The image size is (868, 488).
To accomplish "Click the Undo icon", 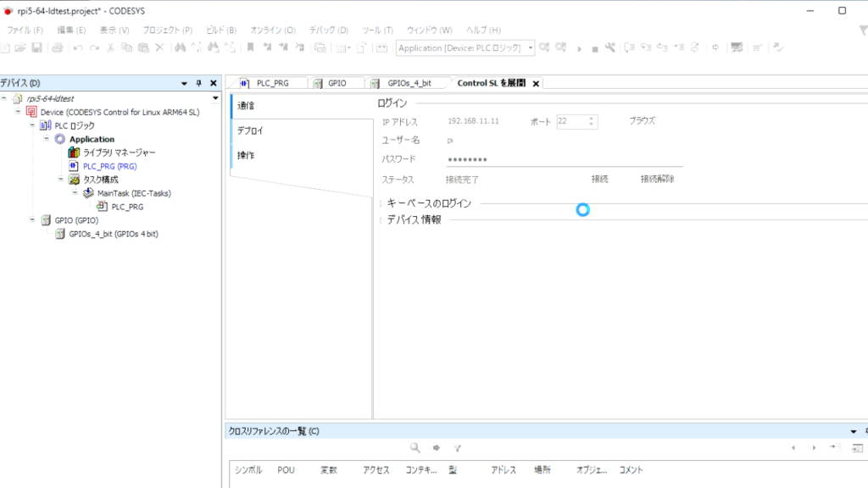I will click(x=76, y=48).
